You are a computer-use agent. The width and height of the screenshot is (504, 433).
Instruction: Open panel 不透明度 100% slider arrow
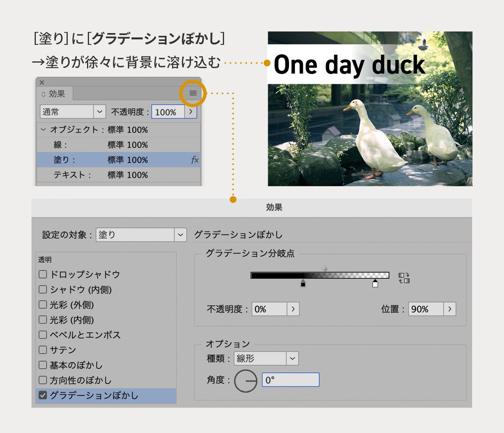coord(191,112)
